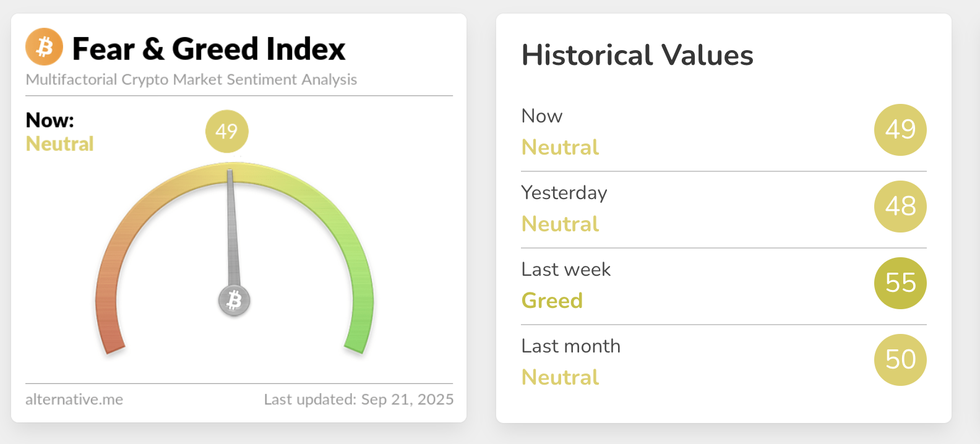Viewport: 980px width, 444px height.
Task: Click the Neutral status under Now: heading
Action: 59,144
